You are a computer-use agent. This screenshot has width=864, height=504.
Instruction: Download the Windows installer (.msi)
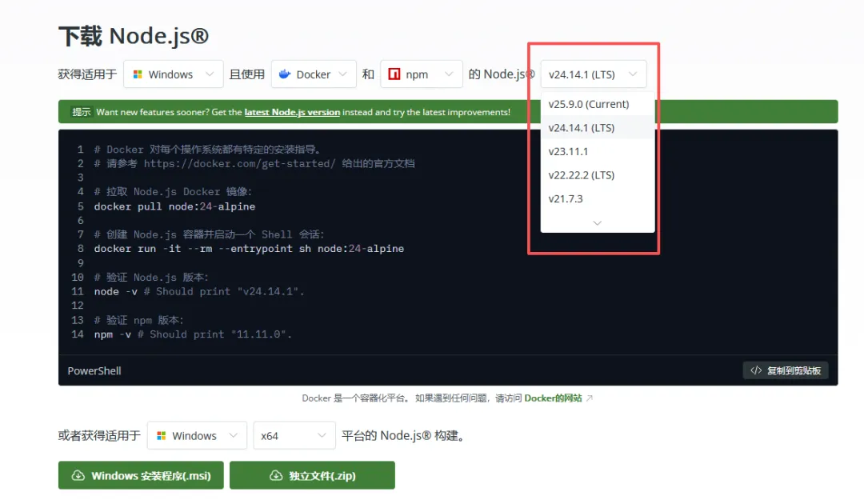(x=141, y=475)
